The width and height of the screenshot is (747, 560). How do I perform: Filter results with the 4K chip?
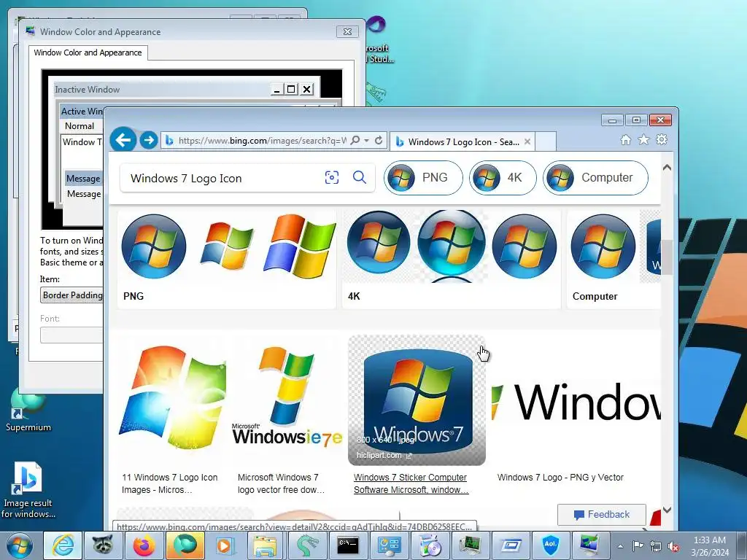503,178
